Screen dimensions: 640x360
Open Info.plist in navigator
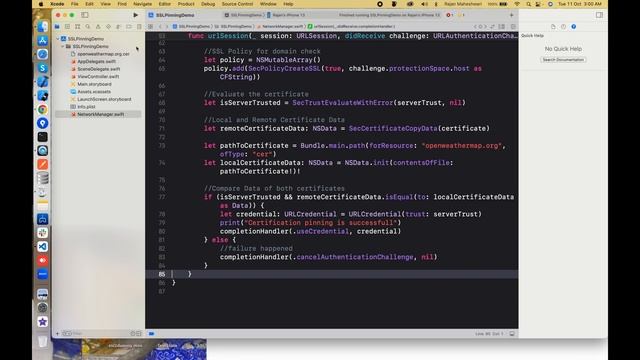[x=86, y=107]
